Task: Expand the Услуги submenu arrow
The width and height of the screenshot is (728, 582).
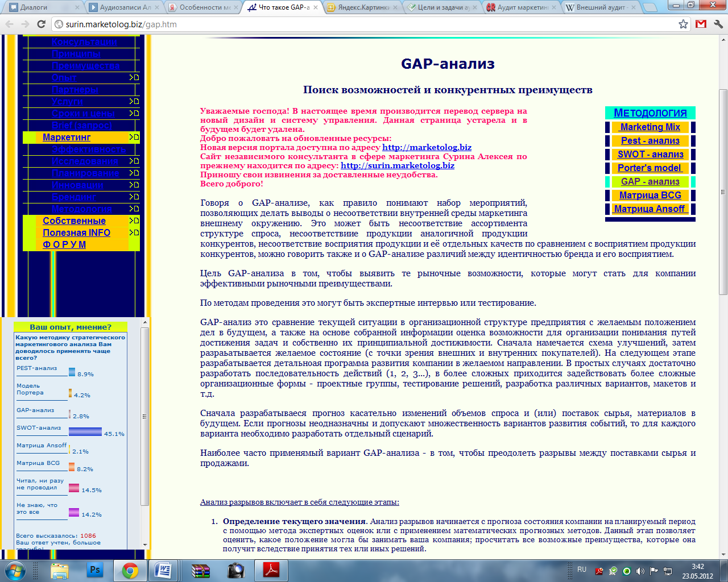Action: 134,101
